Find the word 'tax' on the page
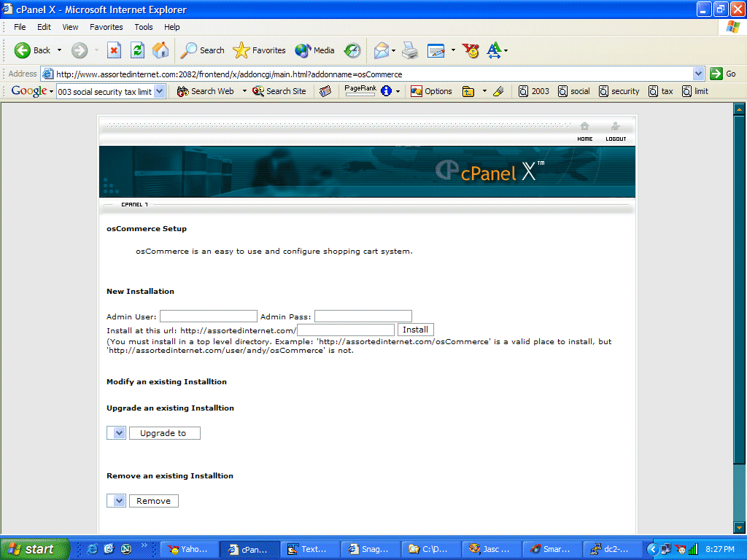Screen dimensions: 747x560 click(x=661, y=91)
